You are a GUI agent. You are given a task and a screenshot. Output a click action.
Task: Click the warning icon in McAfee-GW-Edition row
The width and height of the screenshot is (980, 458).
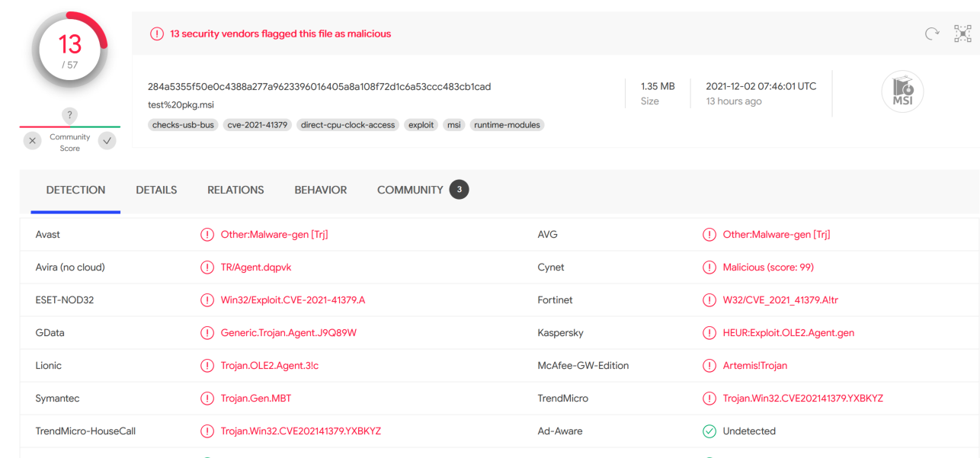click(709, 366)
